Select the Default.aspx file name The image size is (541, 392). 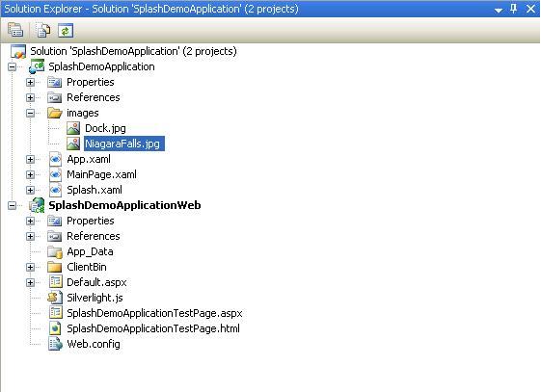pos(97,283)
